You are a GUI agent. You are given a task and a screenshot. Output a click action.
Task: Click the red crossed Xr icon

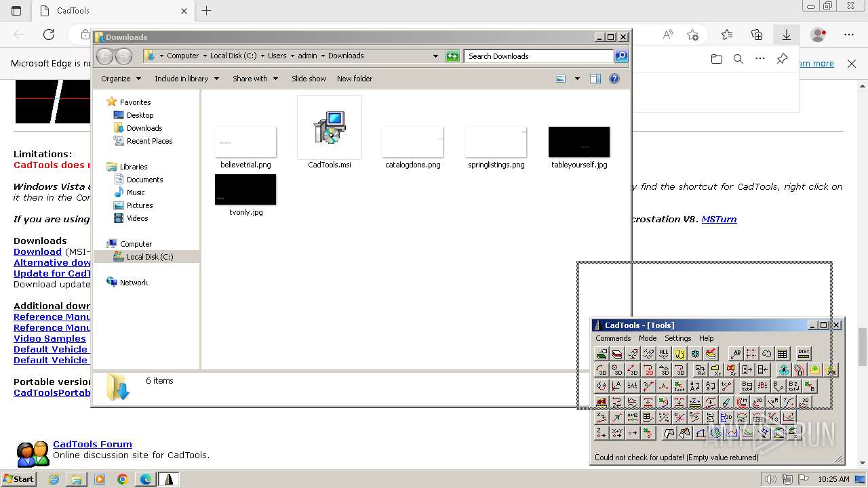[732, 369]
